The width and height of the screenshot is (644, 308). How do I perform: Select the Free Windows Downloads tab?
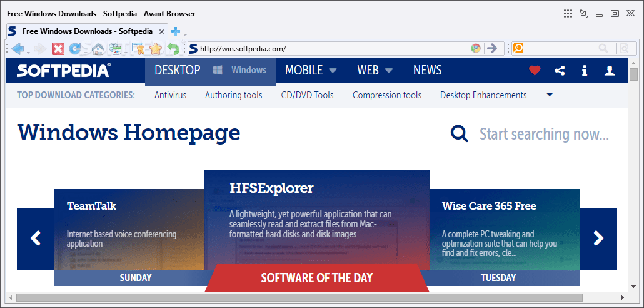pos(87,31)
